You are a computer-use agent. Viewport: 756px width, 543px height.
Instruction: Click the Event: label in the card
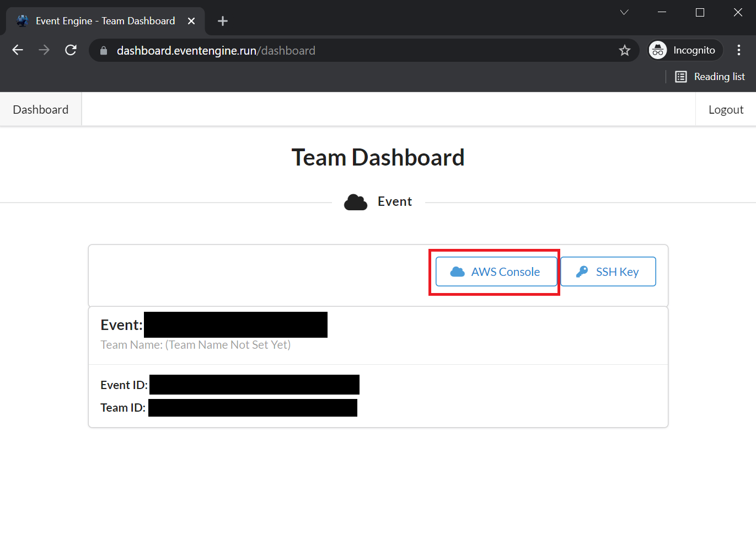coord(121,325)
